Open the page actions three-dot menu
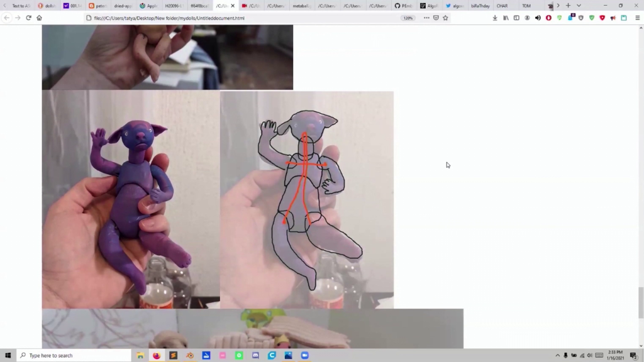This screenshot has width=644, height=362. click(x=426, y=18)
